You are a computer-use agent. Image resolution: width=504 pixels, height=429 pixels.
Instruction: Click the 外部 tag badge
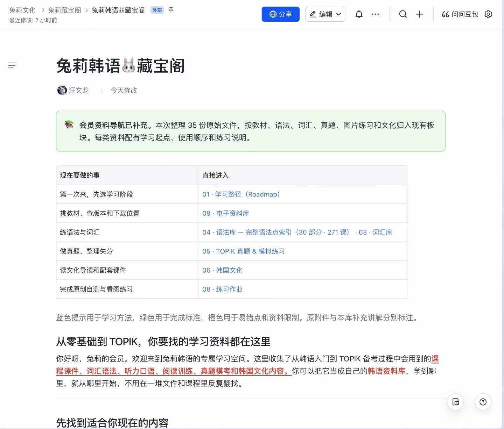(x=157, y=10)
